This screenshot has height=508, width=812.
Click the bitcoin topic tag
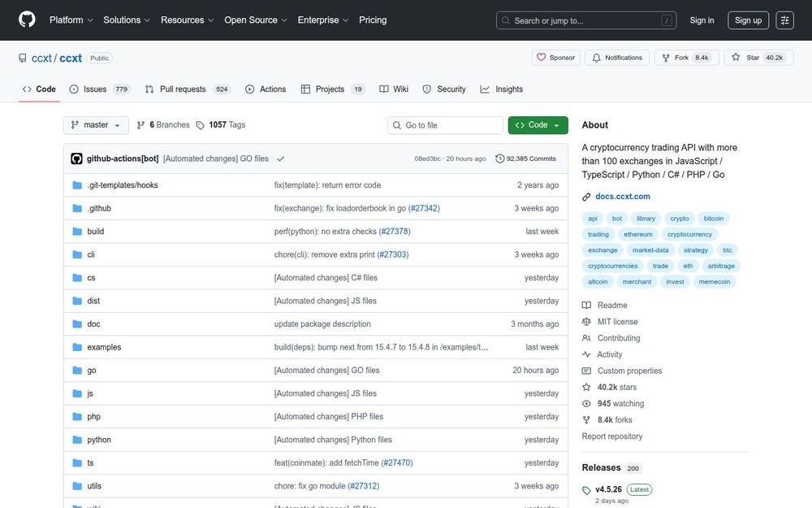(713, 218)
